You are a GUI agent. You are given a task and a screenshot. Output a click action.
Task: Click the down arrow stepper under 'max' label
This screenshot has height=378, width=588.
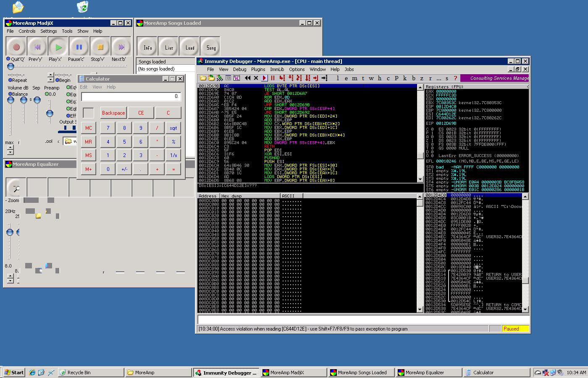point(10,152)
